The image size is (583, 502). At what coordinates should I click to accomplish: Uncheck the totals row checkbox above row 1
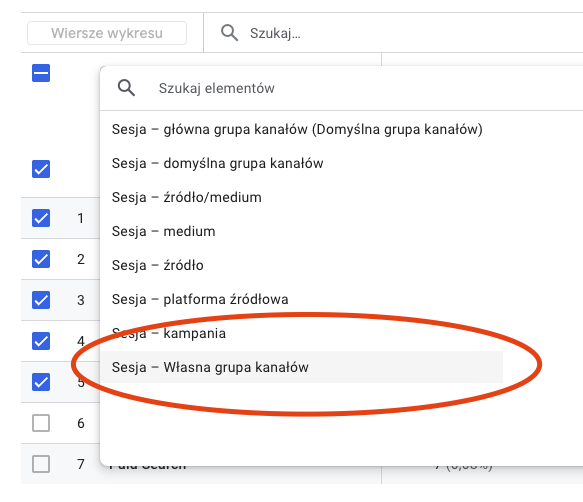(41, 169)
